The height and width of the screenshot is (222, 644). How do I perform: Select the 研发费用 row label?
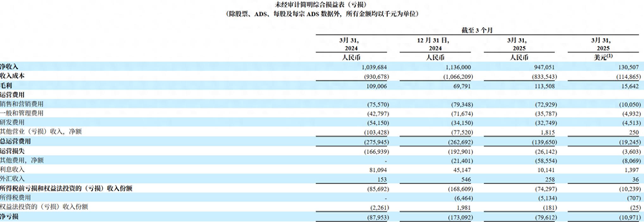coord(12,122)
